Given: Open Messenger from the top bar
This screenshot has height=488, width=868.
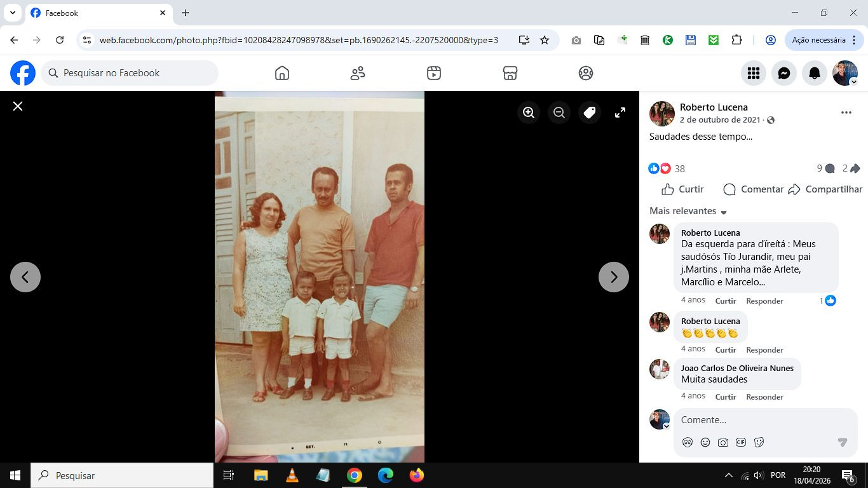Looking at the screenshot, I should [x=784, y=73].
